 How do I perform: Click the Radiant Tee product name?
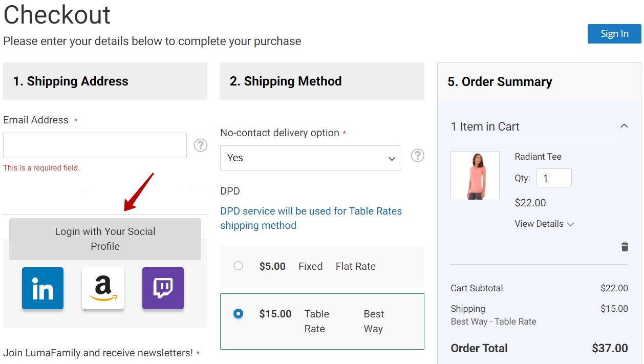coord(538,157)
